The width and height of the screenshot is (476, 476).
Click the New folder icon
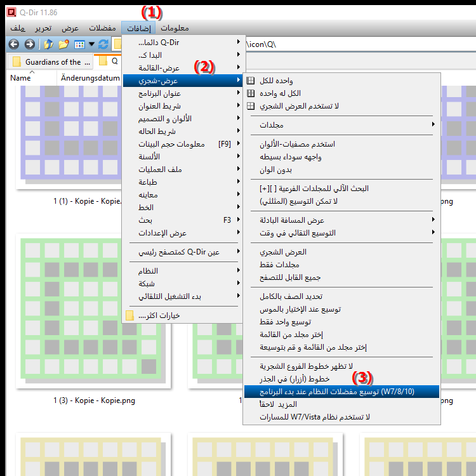[x=63, y=44]
